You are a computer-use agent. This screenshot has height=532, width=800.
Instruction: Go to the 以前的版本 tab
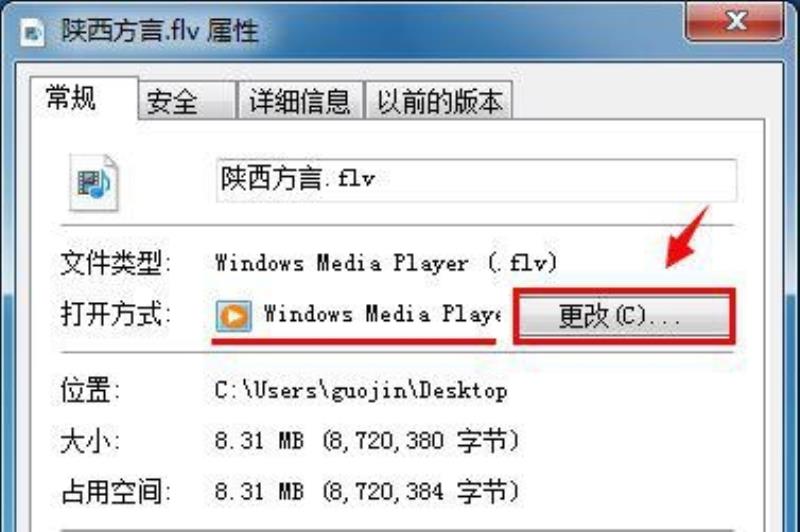click(439, 100)
